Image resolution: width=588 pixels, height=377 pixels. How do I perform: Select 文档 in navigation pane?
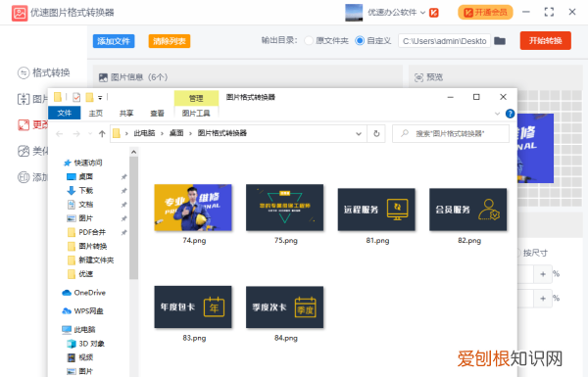80,205
